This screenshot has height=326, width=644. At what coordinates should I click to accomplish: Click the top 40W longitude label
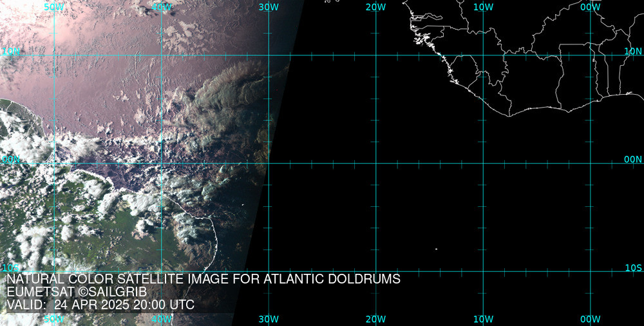click(x=162, y=7)
